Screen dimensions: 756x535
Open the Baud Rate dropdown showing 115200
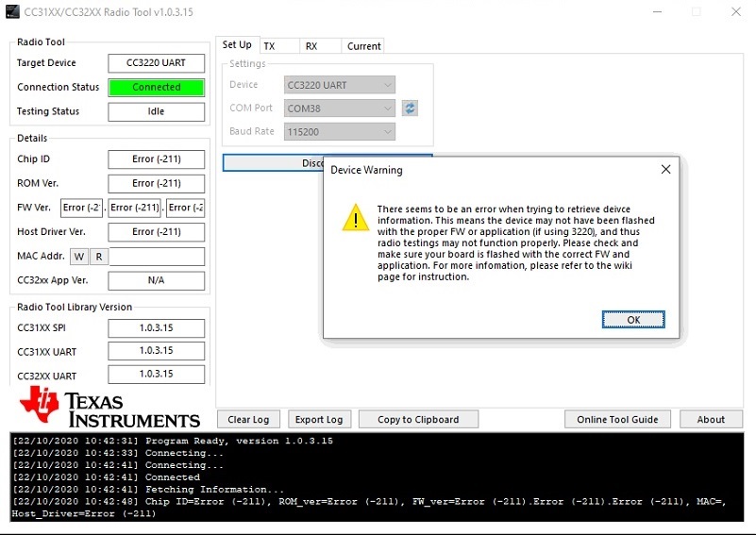click(340, 131)
